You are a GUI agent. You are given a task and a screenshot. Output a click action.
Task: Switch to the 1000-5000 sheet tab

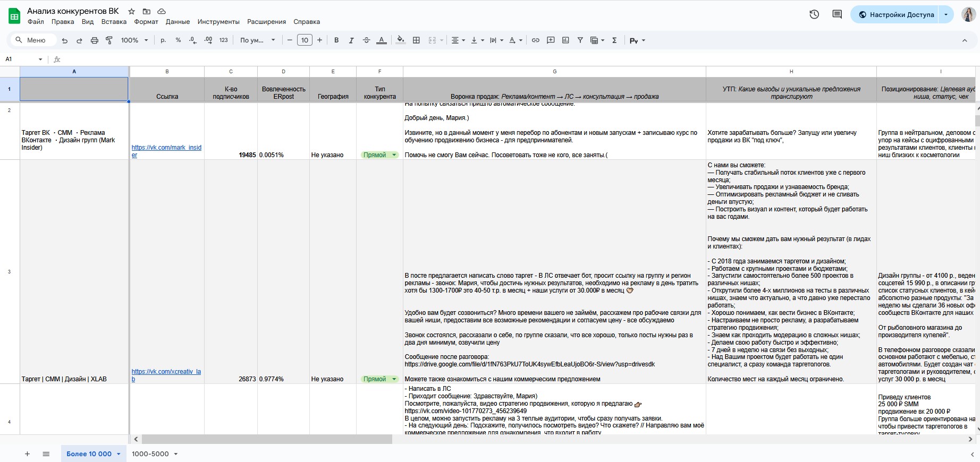pyautogui.click(x=155, y=454)
